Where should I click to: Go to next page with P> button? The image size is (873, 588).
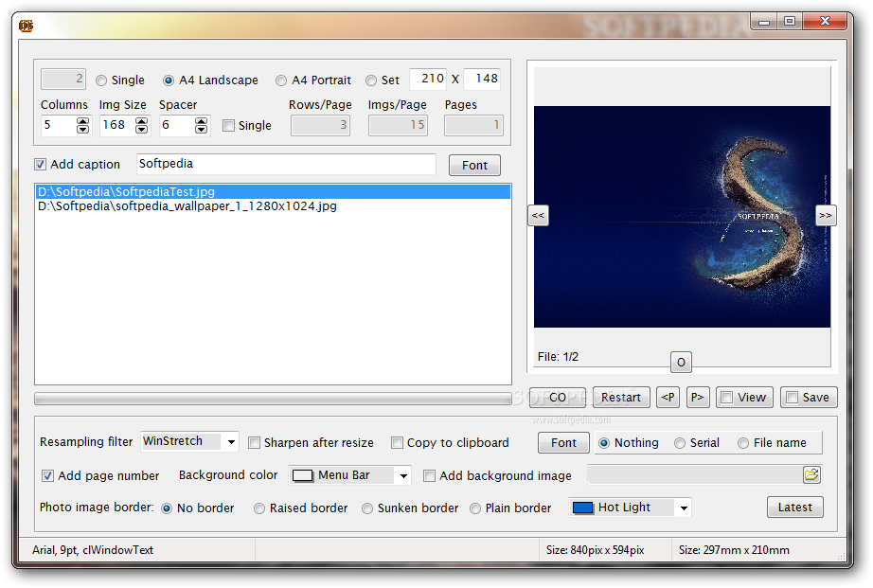[x=698, y=398]
